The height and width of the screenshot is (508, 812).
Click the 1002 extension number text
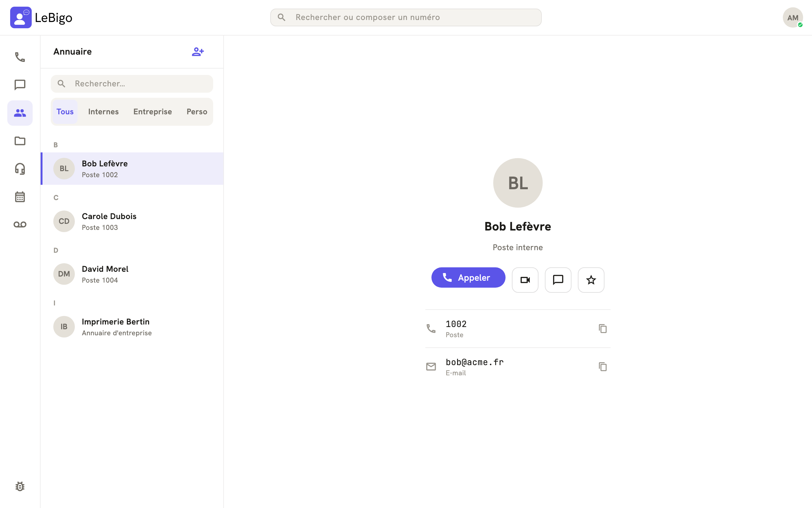tap(456, 324)
